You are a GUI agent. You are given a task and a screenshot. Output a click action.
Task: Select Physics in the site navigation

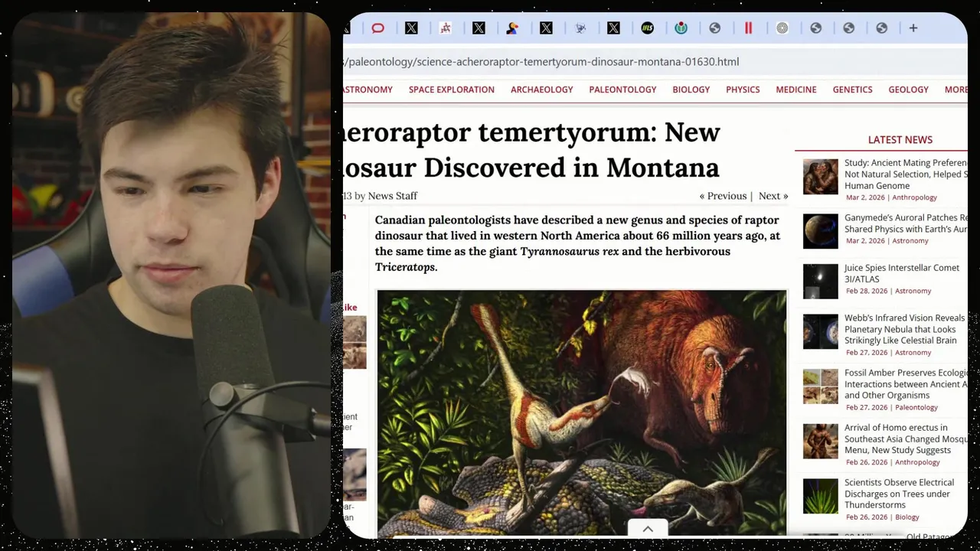[x=743, y=90]
